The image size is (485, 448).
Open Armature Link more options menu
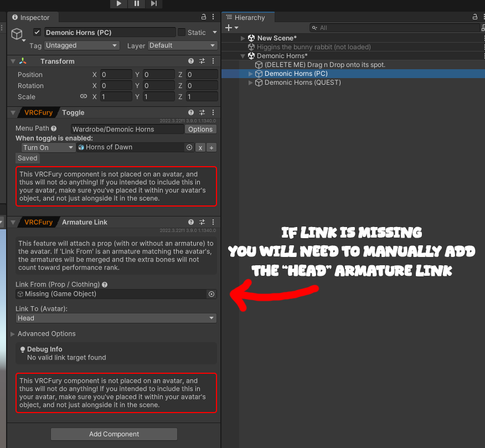pyautogui.click(x=213, y=222)
